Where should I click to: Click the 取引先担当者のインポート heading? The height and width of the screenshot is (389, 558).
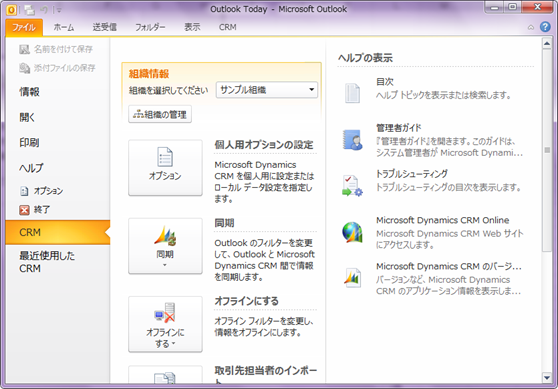pos(265,374)
